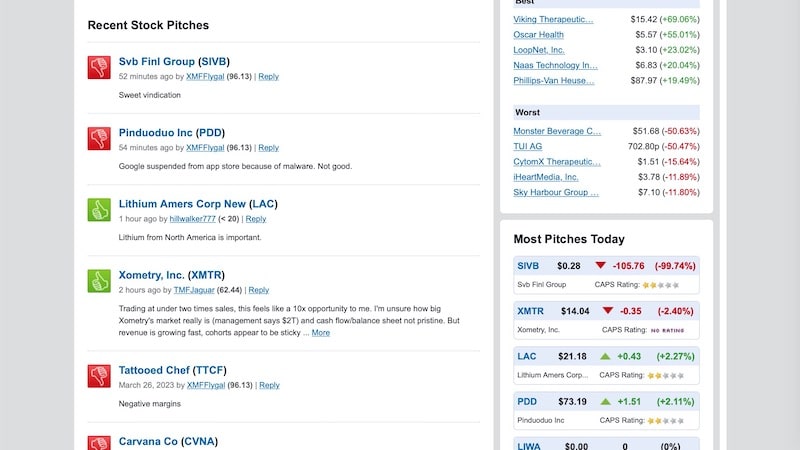This screenshot has width=800, height=450.
Task: Open Phillips-Van Heuse... link
Action: 554,81
